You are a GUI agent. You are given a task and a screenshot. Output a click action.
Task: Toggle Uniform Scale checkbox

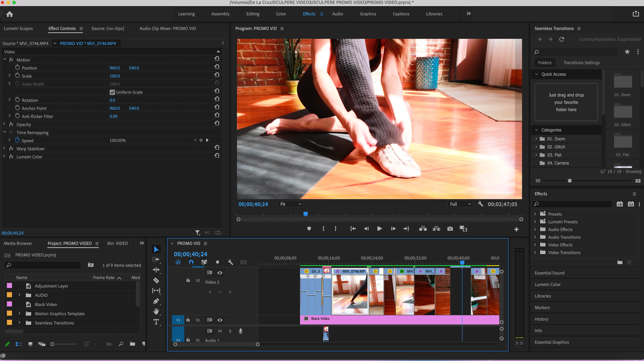[x=112, y=92]
